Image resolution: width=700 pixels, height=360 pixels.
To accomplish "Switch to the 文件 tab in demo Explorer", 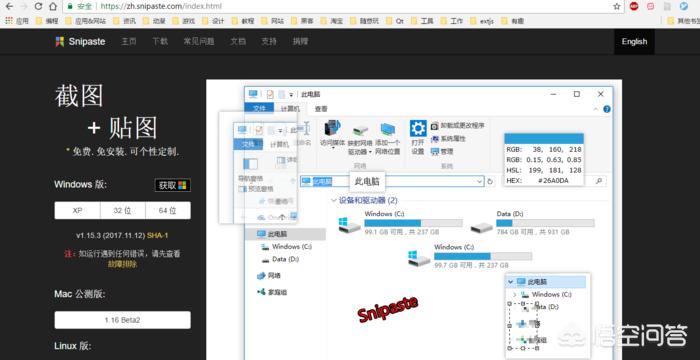I will 259,109.
